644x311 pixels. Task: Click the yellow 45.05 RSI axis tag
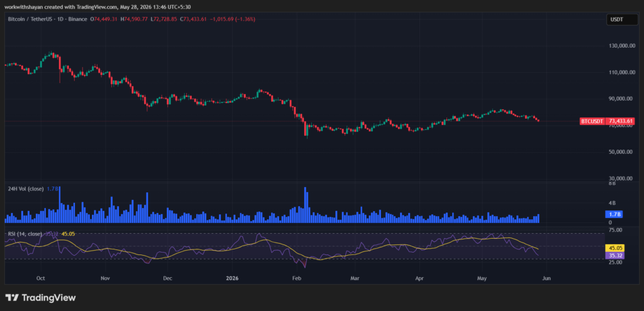click(614, 248)
